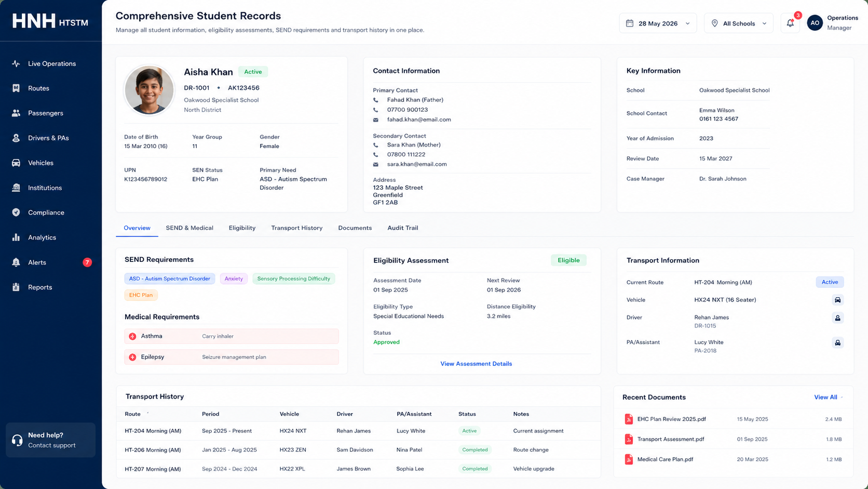
Task: Select the HT-206 Morning (AM) history row
Action: click(x=358, y=450)
